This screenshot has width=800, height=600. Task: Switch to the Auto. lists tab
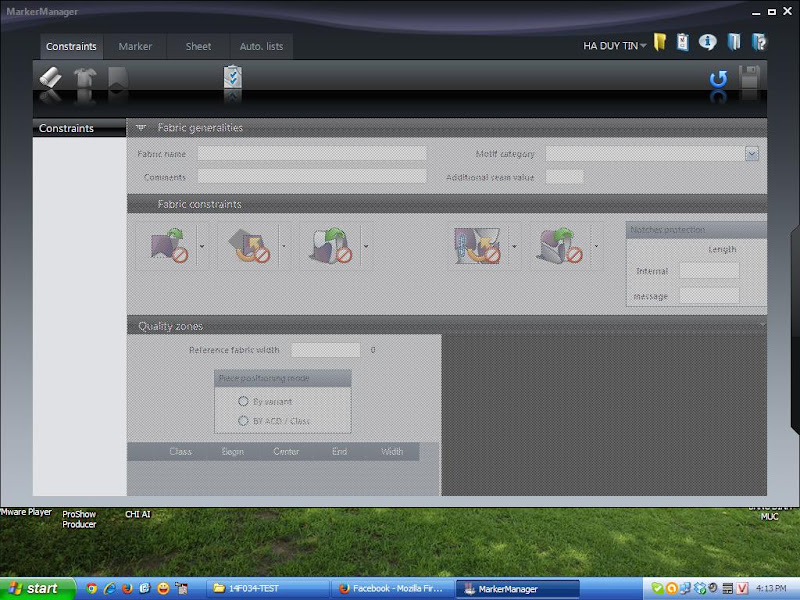tap(261, 46)
